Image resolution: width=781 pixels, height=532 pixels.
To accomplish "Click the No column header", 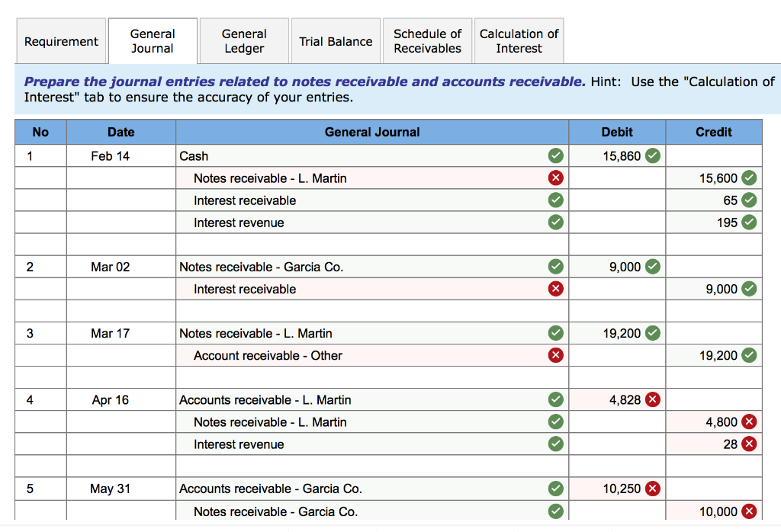I will tap(41, 132).
